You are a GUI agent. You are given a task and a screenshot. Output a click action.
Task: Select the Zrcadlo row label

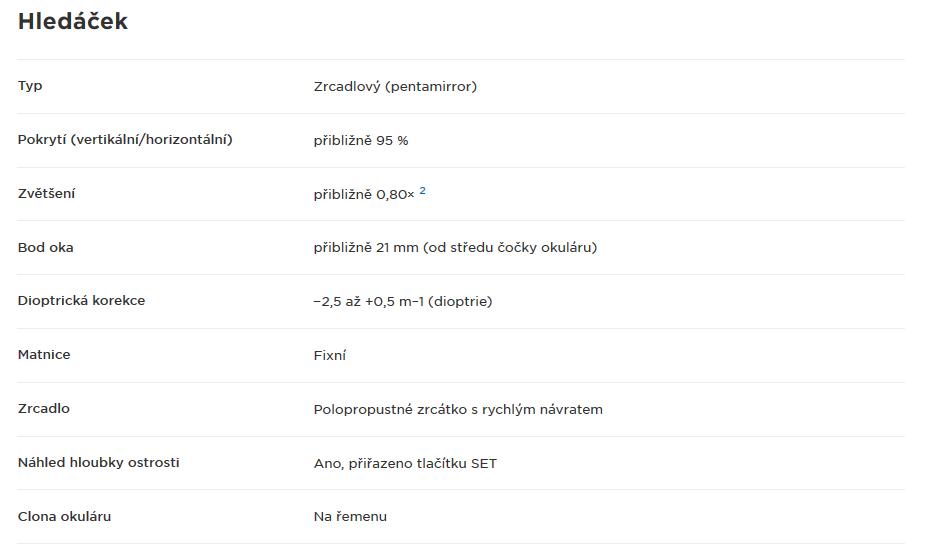[x=44, y=409]
